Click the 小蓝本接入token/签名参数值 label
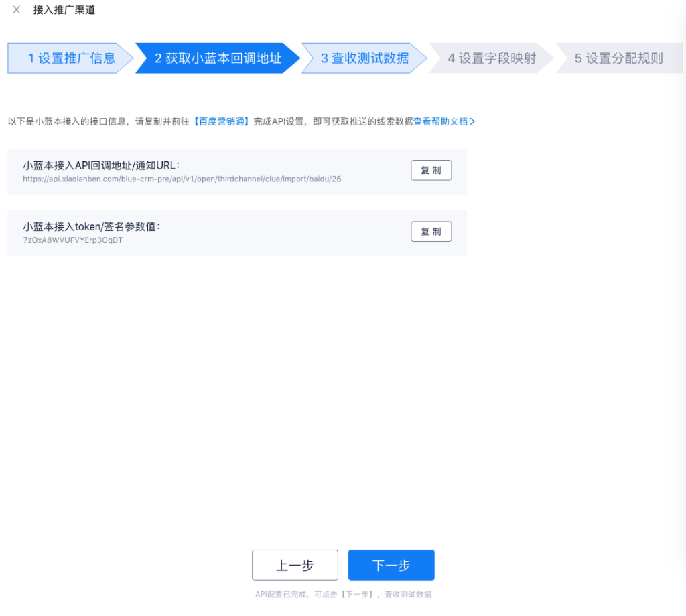 [x=91, y=226]
